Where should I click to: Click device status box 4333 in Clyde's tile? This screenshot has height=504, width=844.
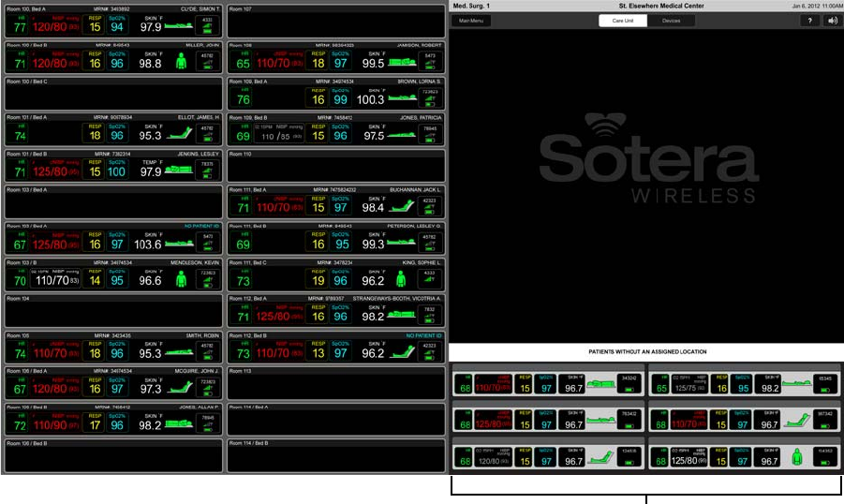coord(207,25)
